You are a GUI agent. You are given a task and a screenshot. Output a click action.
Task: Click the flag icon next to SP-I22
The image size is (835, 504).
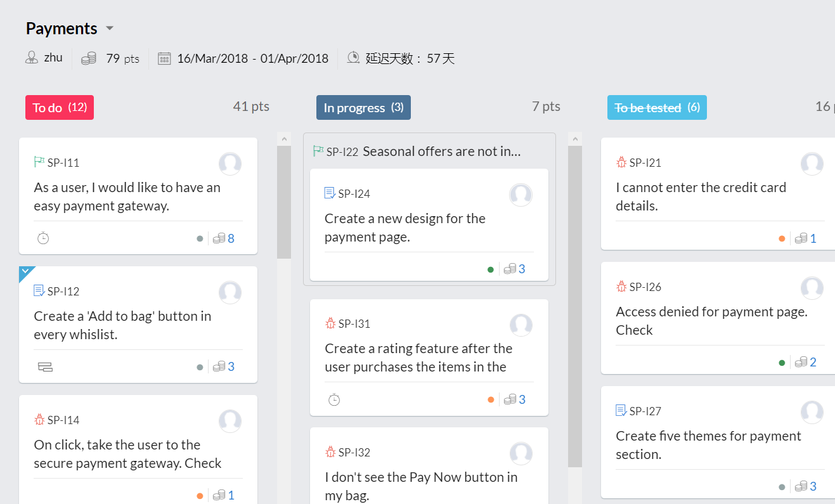[318, 152]
